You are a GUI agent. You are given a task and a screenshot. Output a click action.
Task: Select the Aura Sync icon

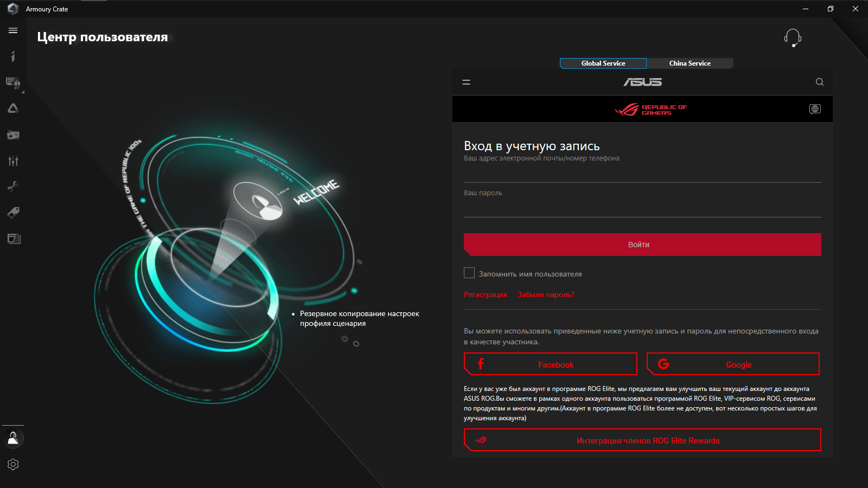[x=13, y=108]
